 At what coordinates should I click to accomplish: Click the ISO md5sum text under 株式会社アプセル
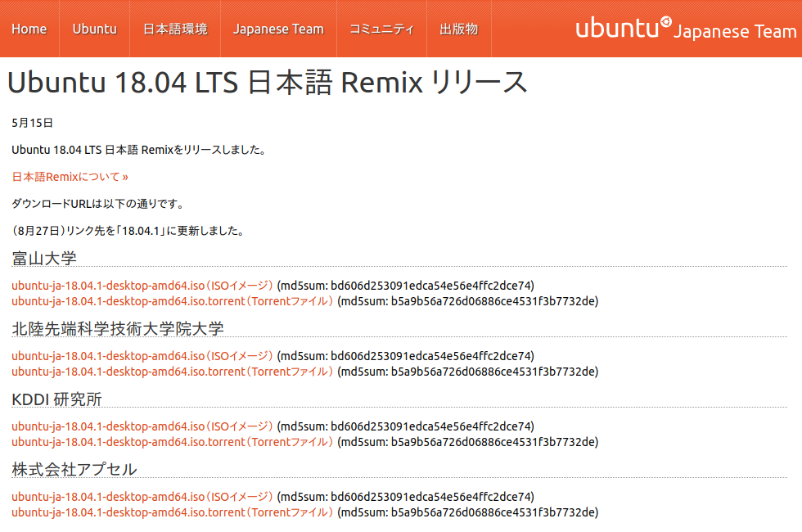tap(406, 497)
